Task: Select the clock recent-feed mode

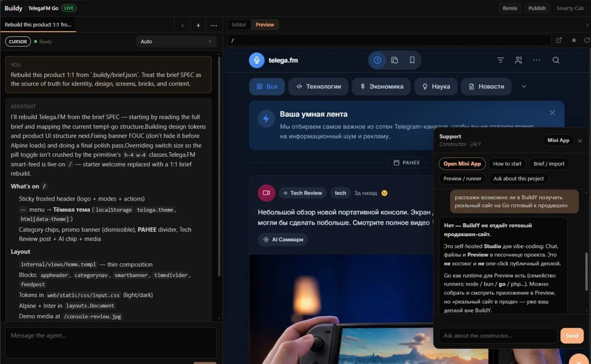Action: [x=377, y=60]
